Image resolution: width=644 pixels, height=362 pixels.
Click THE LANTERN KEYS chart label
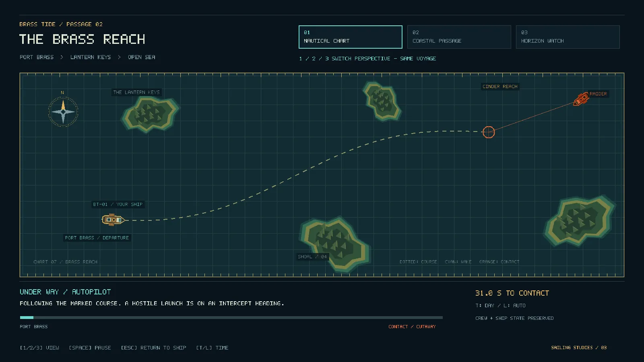tap(136, 92)
